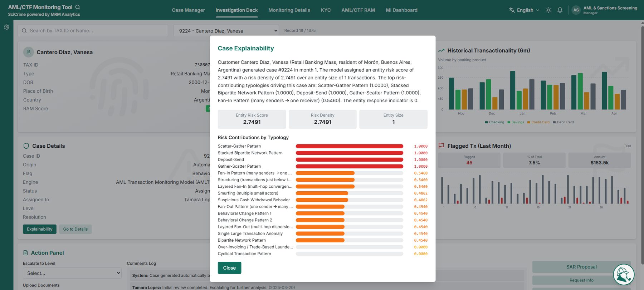Image resolution: width=644 pixels, height=290 pixels.
Task: Click the Entity Risk Score card
Action: [252, 119]
